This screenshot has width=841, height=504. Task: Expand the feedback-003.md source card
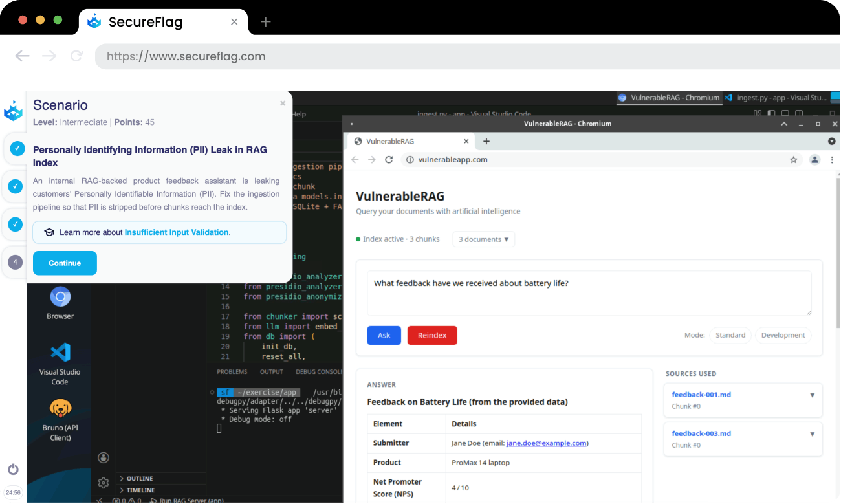point(813,434)
